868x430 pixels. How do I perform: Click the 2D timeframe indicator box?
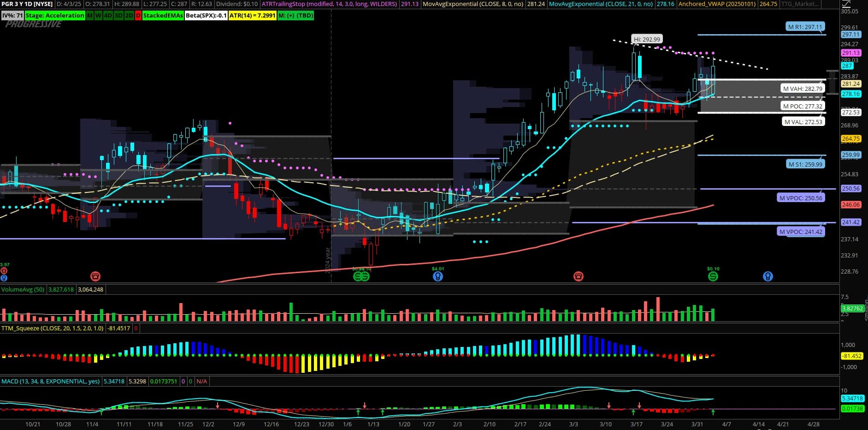tap(129, 15)
